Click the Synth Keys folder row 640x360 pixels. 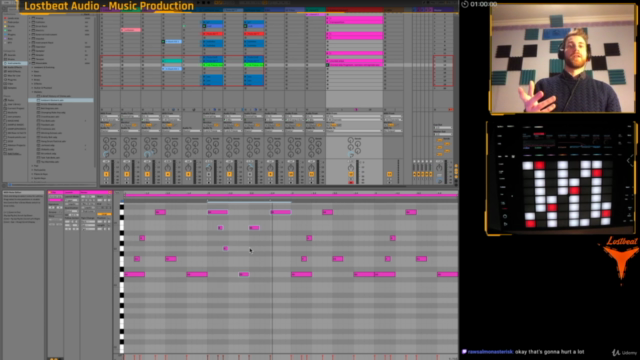(40, 178)
